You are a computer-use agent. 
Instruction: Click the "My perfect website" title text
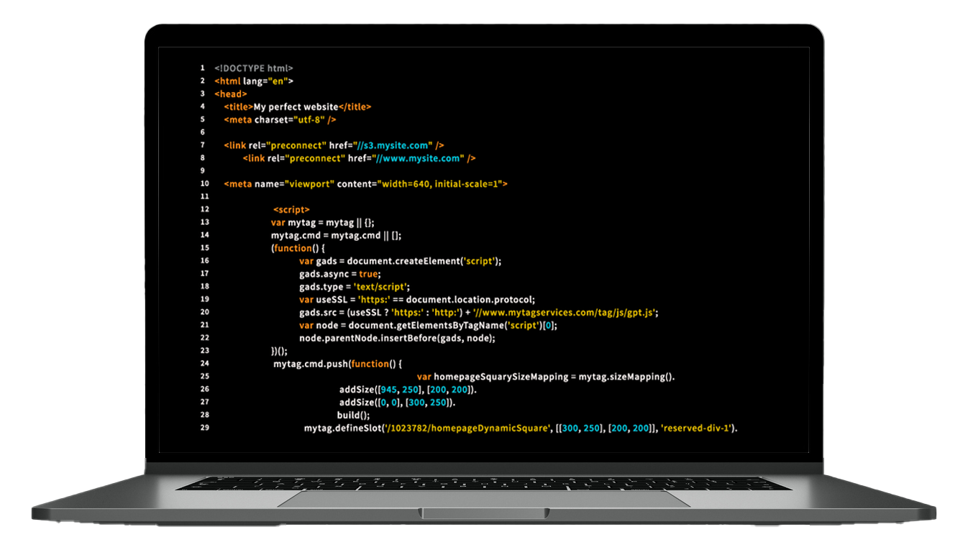pos(296,107)
